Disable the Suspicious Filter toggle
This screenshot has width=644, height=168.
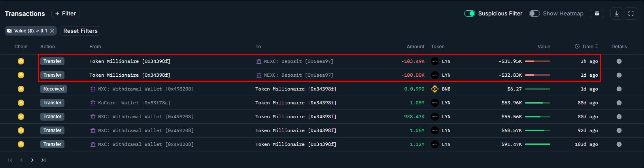pos(469,13)
